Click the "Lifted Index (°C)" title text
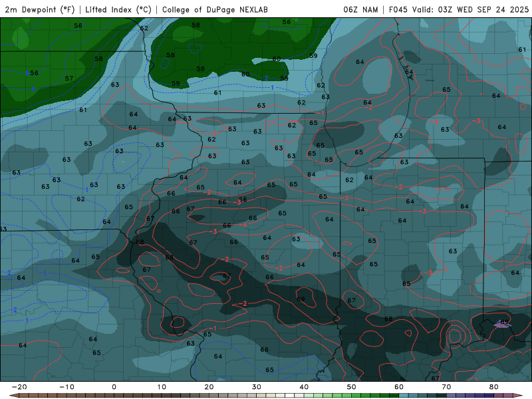The width and height of the screenshot is (532, 399). (118, 9)
